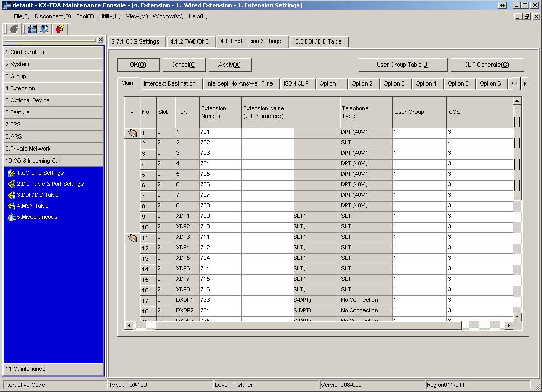The image size is (542, 392).
Task: Click the horizontal scroll left arrow
Action: click(x=129, y=325)
